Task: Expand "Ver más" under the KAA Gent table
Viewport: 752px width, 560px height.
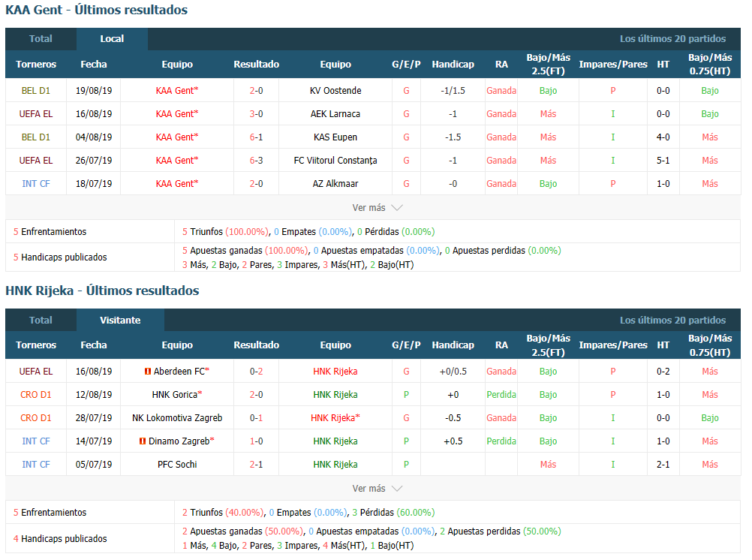Action: pos(377,208)
